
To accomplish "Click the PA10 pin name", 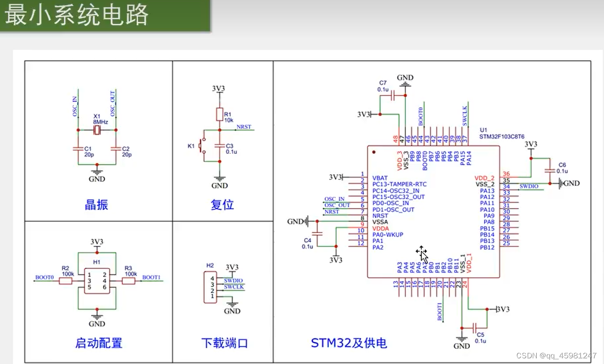I will tap(487, 210).
